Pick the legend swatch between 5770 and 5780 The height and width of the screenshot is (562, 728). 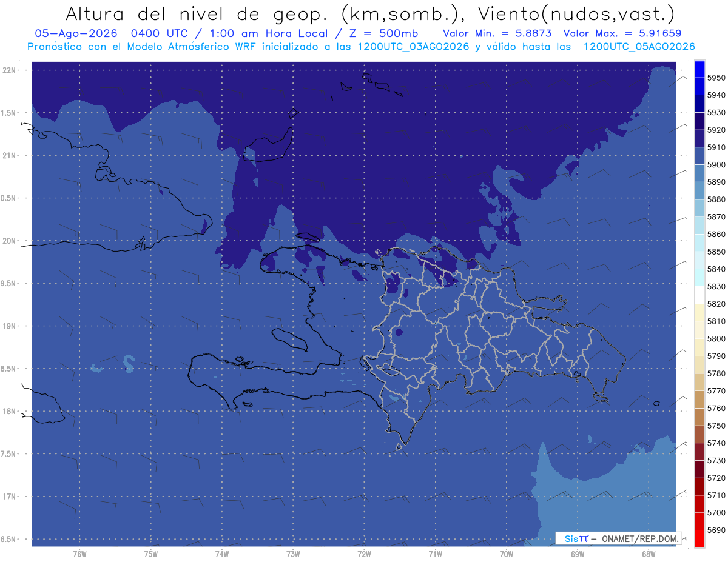coord(699,382)
